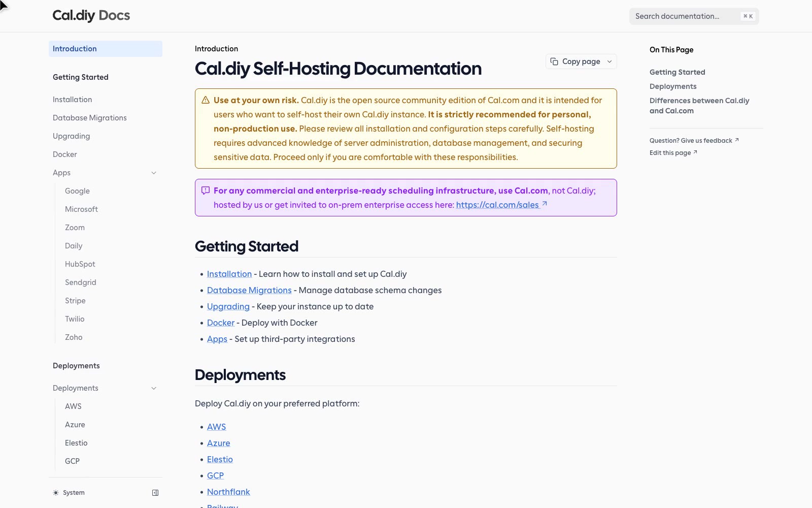Click the sun theme icon beside System
812x508 pixels.
(x=56, y=493)
